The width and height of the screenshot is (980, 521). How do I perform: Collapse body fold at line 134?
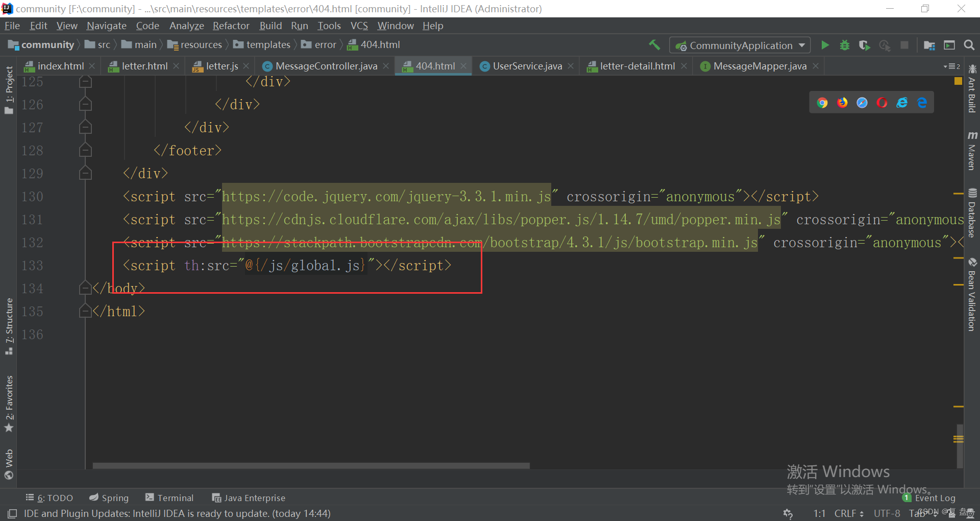coord(85,288)
